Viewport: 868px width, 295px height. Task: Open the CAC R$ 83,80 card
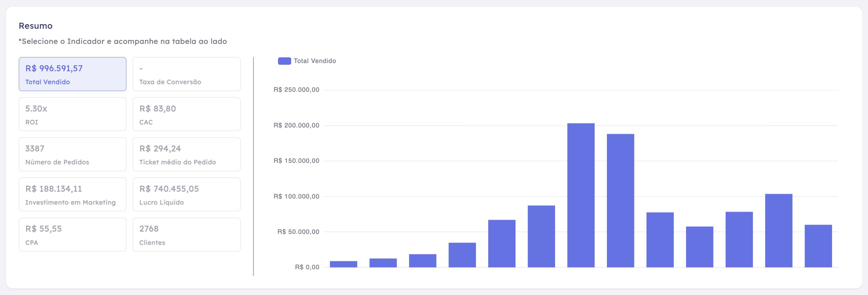click(x=186, y=114)
